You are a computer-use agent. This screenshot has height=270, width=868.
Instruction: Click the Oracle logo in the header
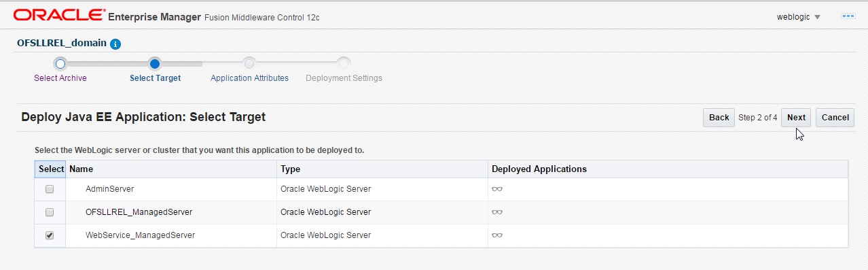59,16
